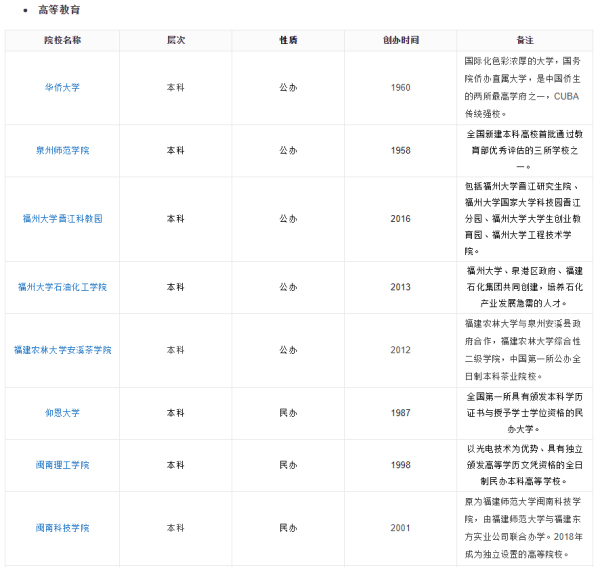
Task: Click 公办 in the 福州大学石油化工学院 row
Action: 288,287
